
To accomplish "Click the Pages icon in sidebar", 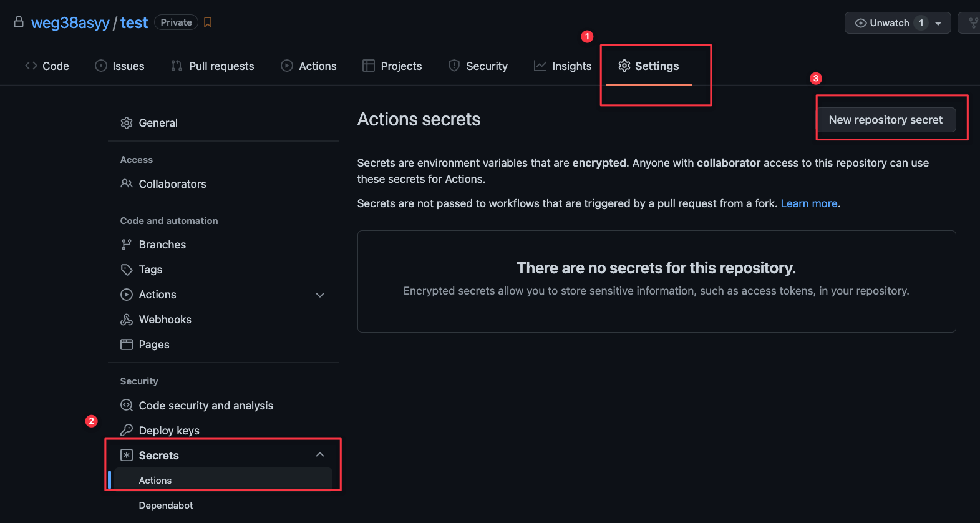I will point(127,345).
